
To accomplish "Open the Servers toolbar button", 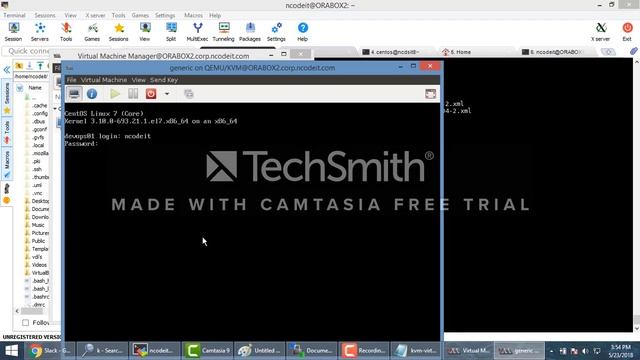I will tap(40, 32).
